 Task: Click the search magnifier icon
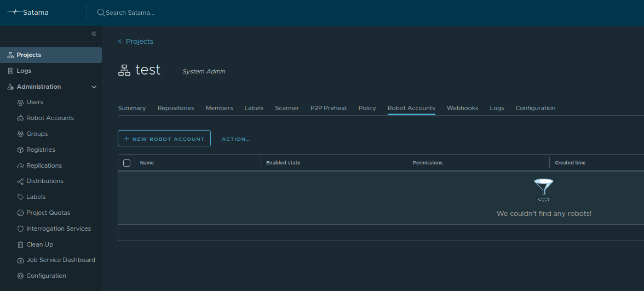click(x=101, y=12)
